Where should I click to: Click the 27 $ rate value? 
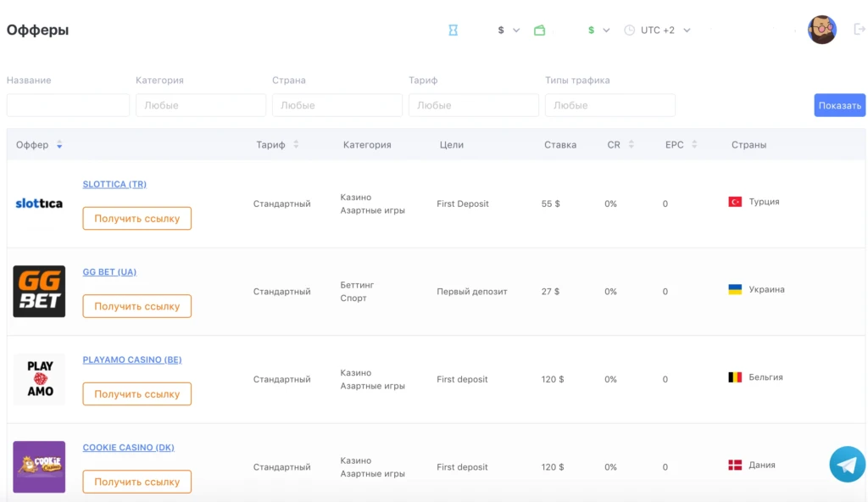(x=551, y=291)
